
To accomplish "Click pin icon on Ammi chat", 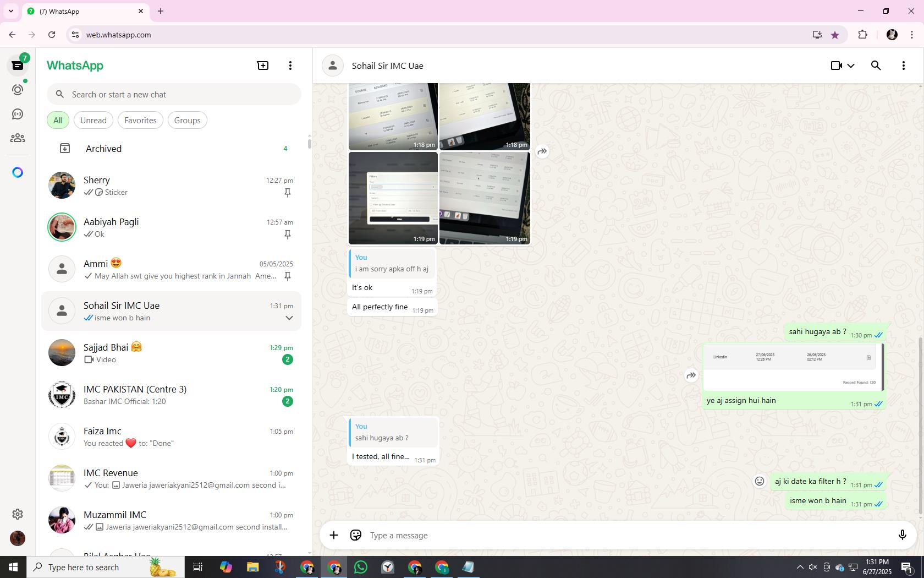I will [x=288, y=276].
